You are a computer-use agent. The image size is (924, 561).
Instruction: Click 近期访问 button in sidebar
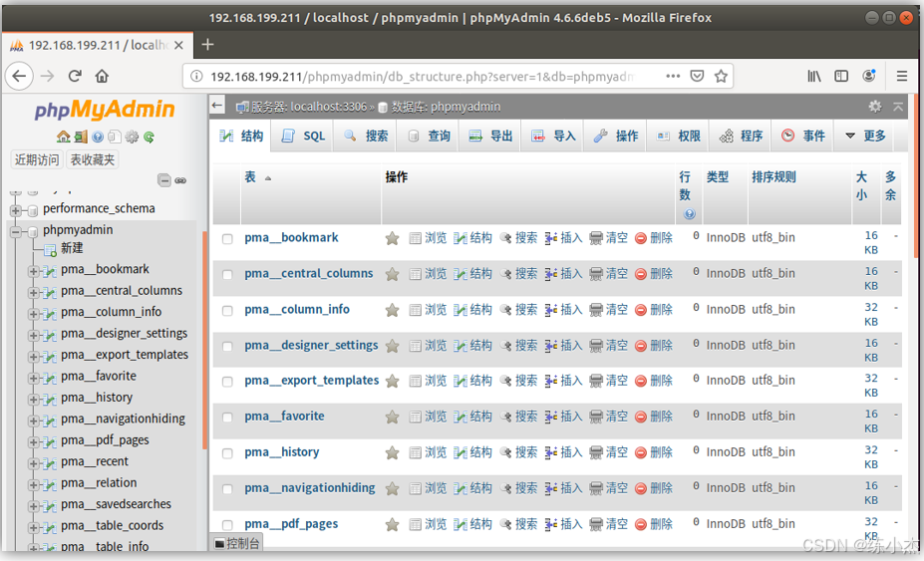[x=37, y=159]
